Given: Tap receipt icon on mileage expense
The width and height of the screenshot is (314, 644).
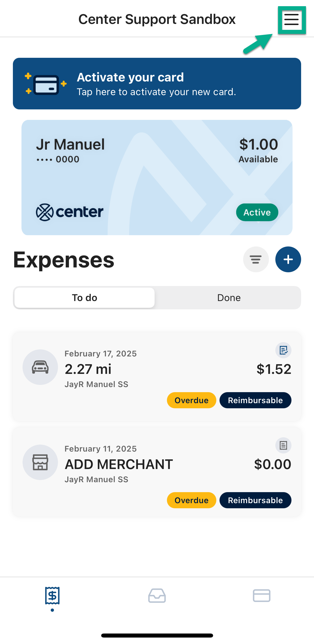Looking at the screenshot, I should pyautogui.click(x=283, y=350).
